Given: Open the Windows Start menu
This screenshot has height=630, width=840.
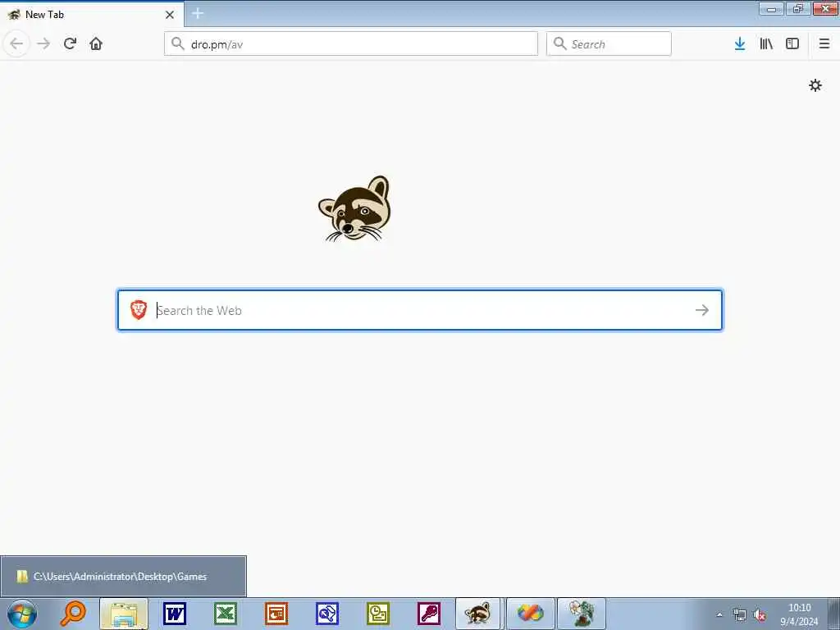Looking at the screenshot, I should point(22,614).
